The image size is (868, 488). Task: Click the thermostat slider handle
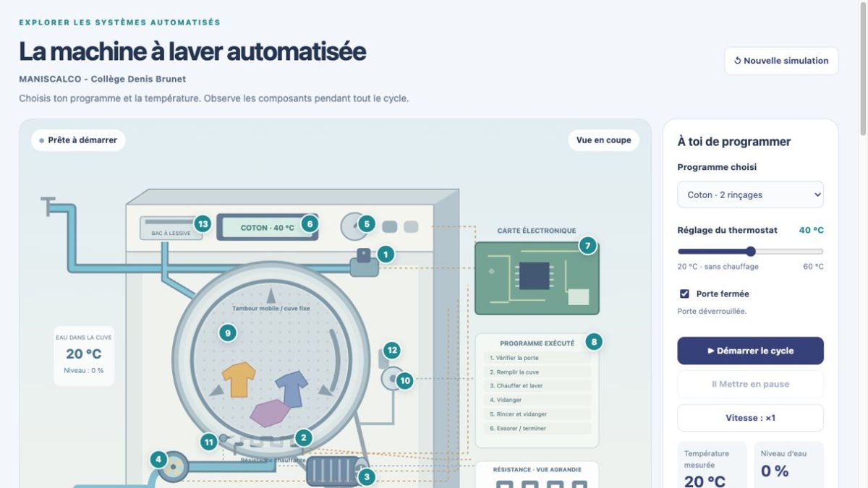751,252
